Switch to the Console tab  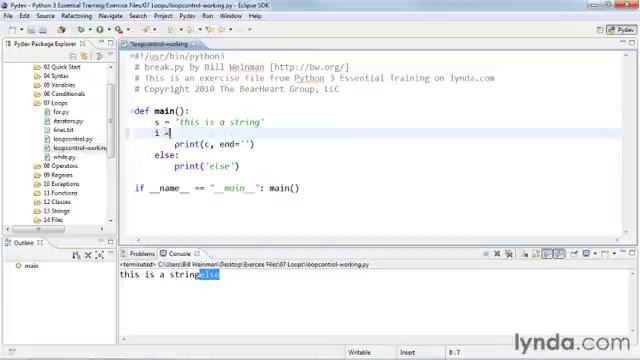(180, 253)
